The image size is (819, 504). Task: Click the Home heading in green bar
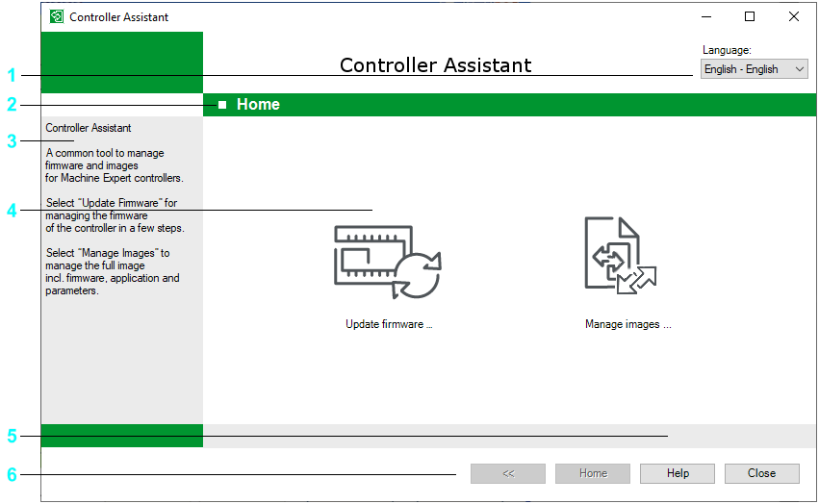pos(258,105)
